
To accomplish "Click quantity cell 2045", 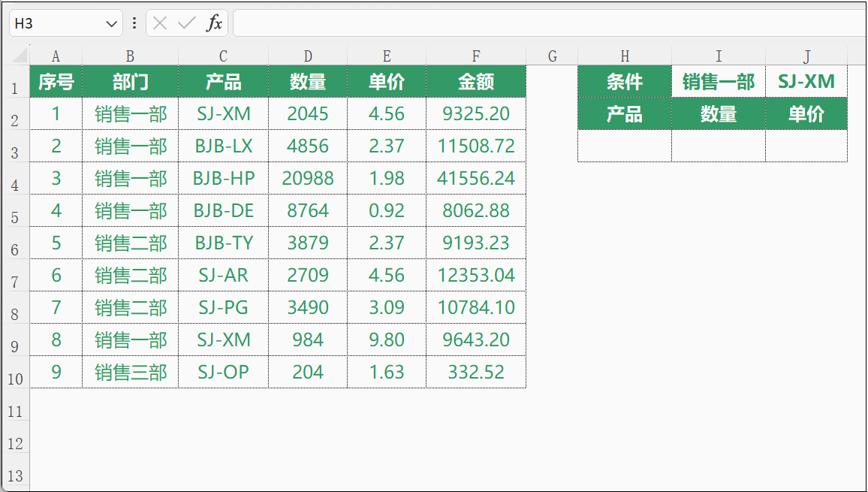I will point(308,113).
